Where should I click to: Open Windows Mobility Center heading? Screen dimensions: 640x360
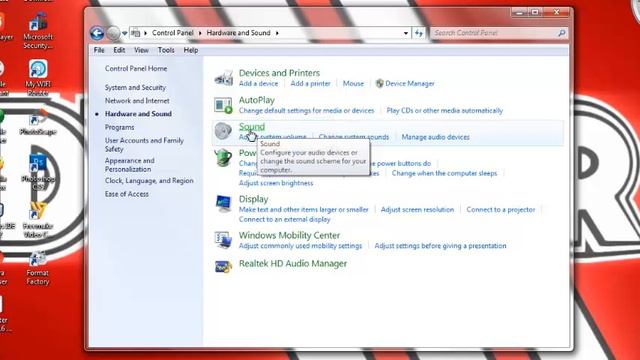(x=289, y=235)
